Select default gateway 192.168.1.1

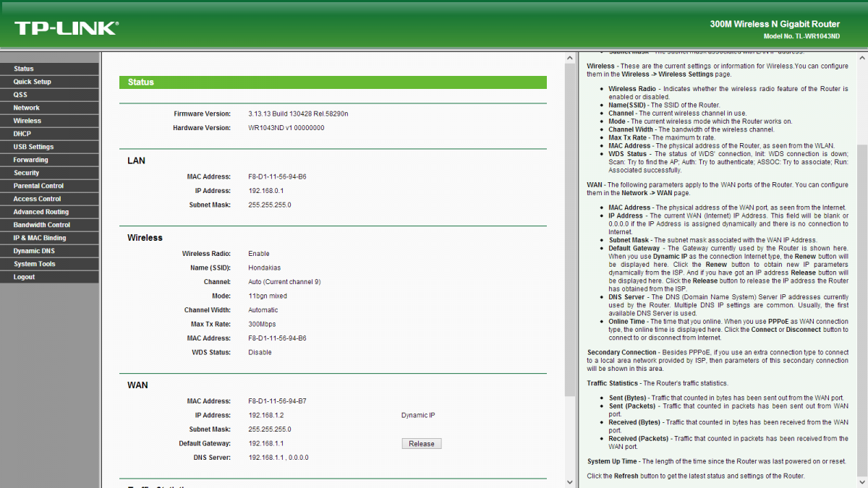click(x=266, y=444)
